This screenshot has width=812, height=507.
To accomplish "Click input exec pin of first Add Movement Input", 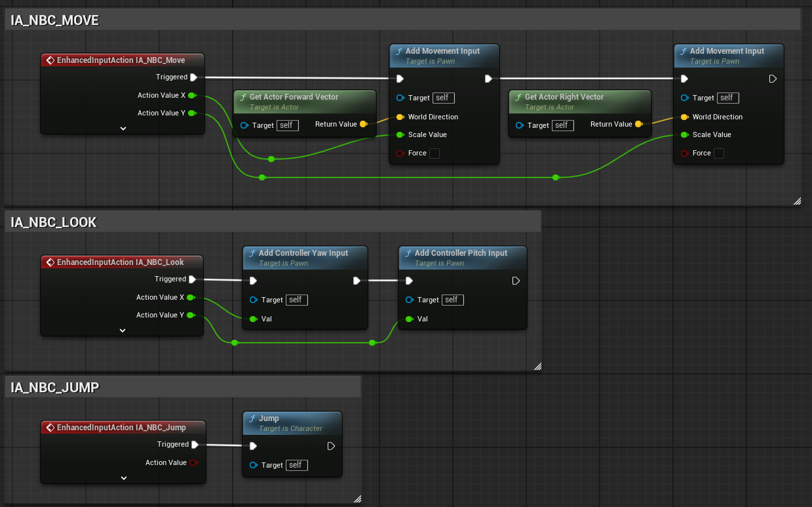I will 400,79.
